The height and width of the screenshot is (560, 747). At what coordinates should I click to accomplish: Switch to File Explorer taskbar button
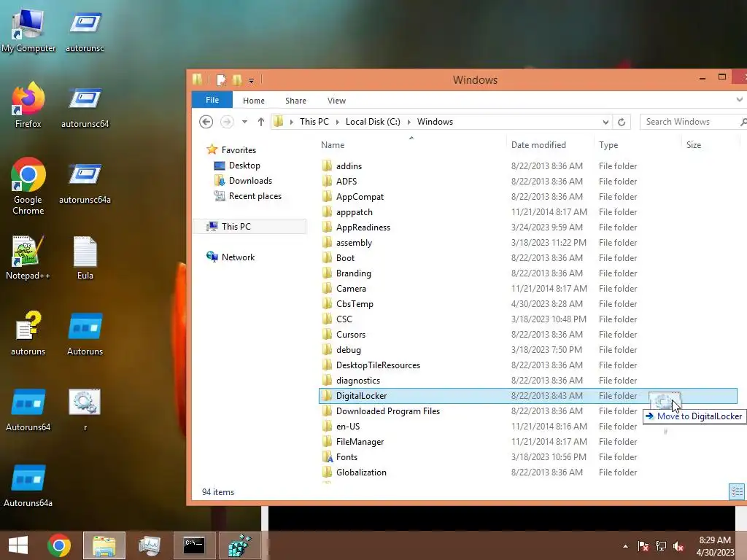104,545
